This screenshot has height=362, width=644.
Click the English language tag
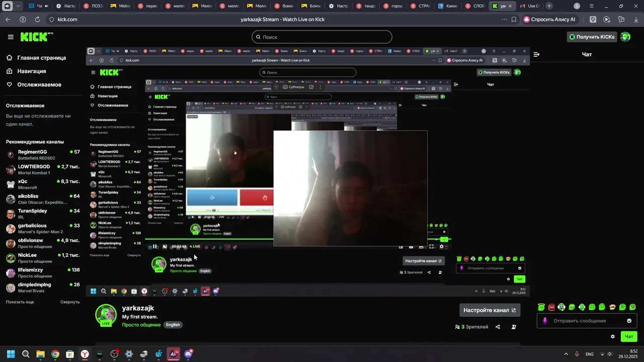coord(173,325)
